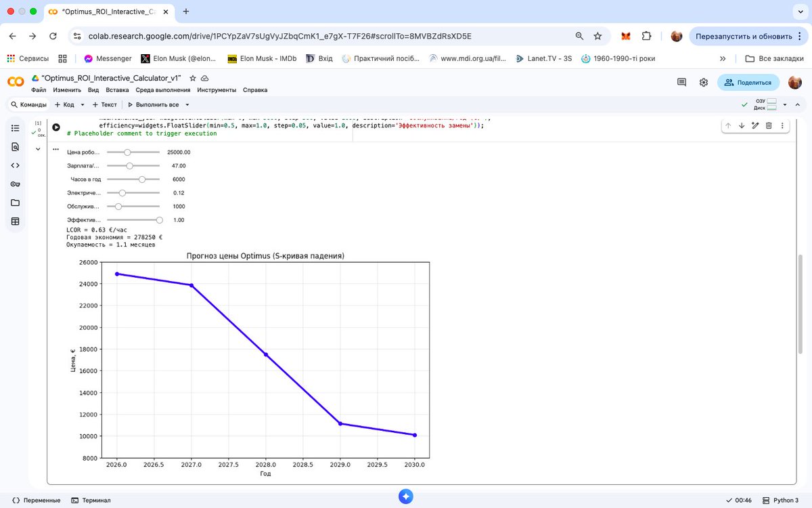
Task: Delete the cell with trash icon
Action: (x=769, y=125)
